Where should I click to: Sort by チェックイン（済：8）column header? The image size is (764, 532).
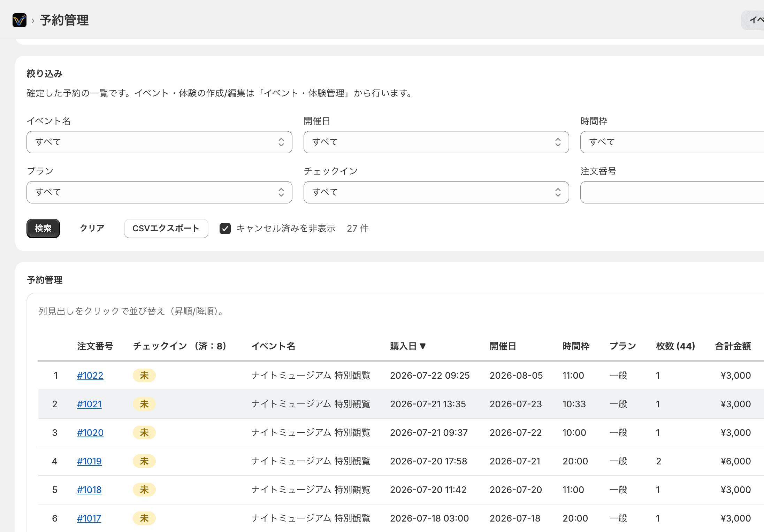click(179, 346)
